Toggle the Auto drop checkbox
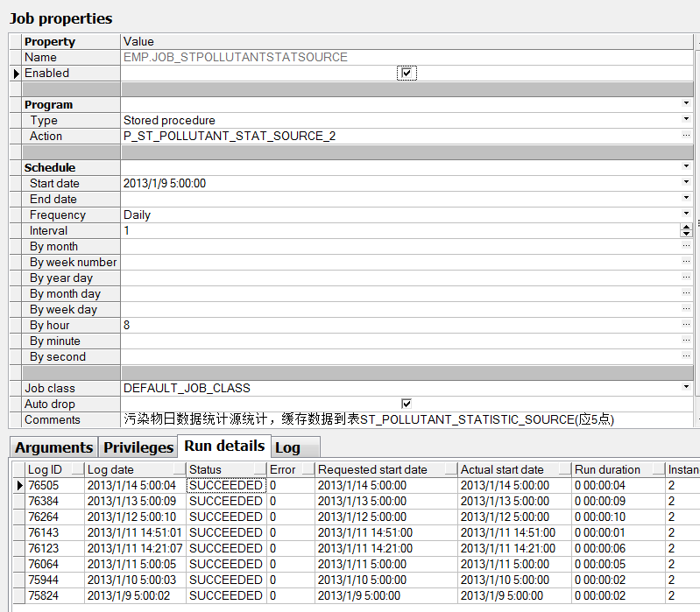 407,404
